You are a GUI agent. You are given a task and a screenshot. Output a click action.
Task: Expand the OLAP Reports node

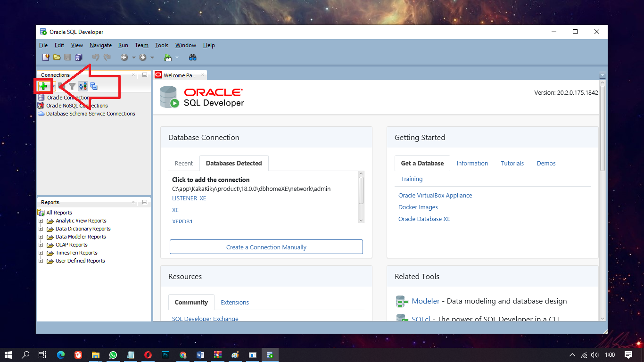(x=41, y=245)
